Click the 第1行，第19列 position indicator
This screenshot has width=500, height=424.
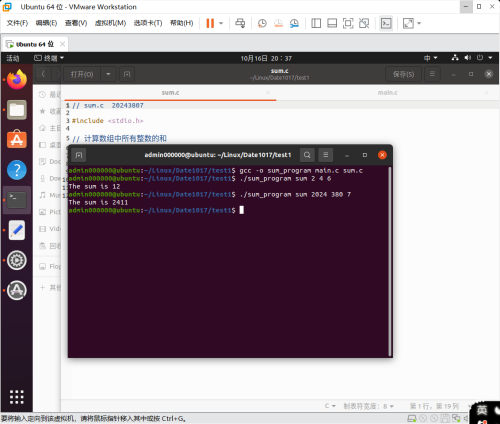(434, 406)
